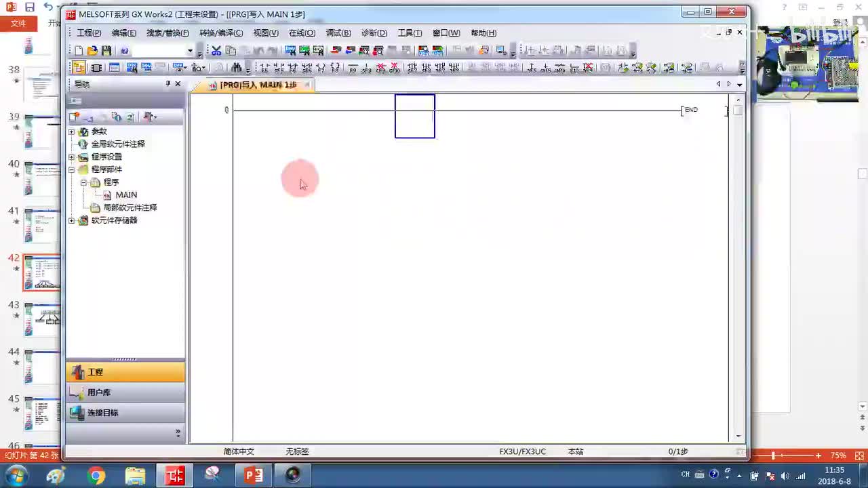Open the 工程 menu
The height and width of the screenshot is (488, 868).
89,33
